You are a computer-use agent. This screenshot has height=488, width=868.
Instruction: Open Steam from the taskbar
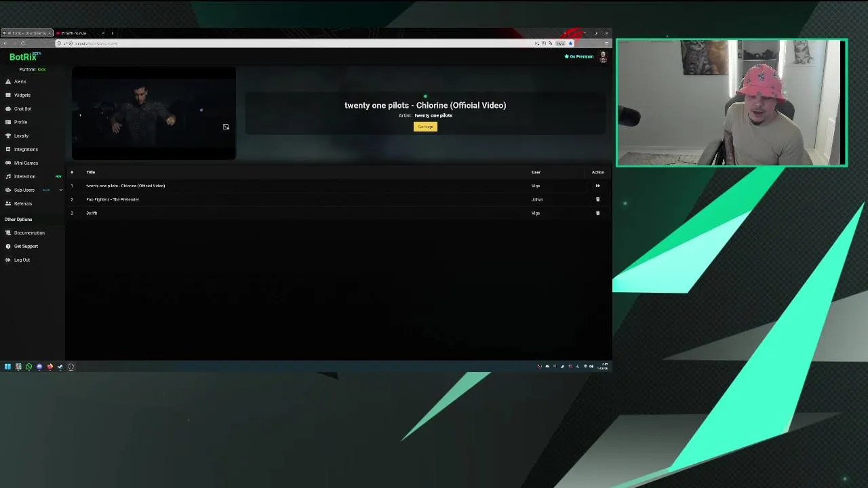click(x=60, y=367)
